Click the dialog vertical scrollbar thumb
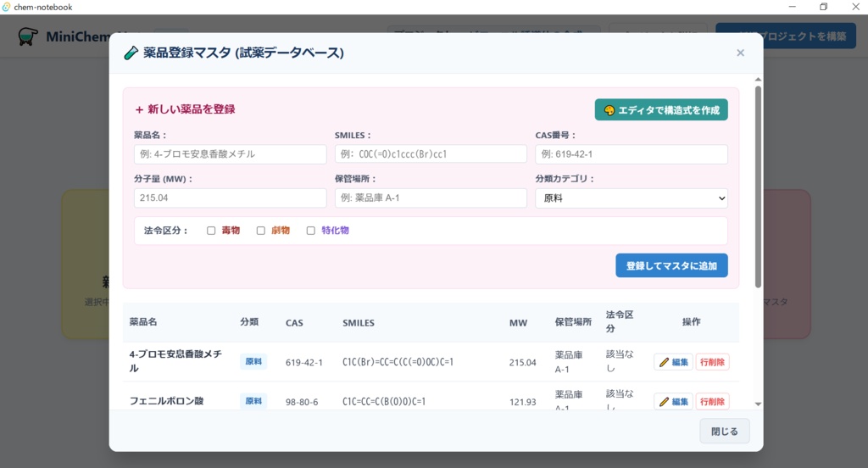 pos(758,187)
